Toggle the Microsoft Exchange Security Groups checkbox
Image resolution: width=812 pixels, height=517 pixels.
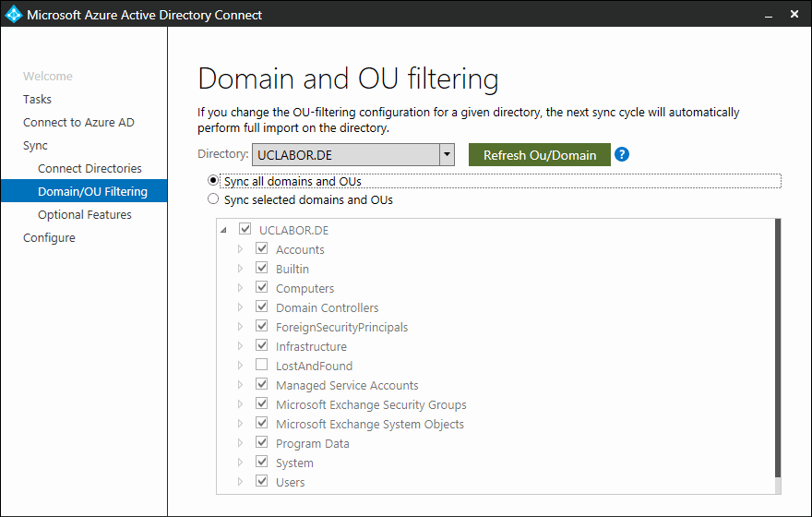(261, 403)
